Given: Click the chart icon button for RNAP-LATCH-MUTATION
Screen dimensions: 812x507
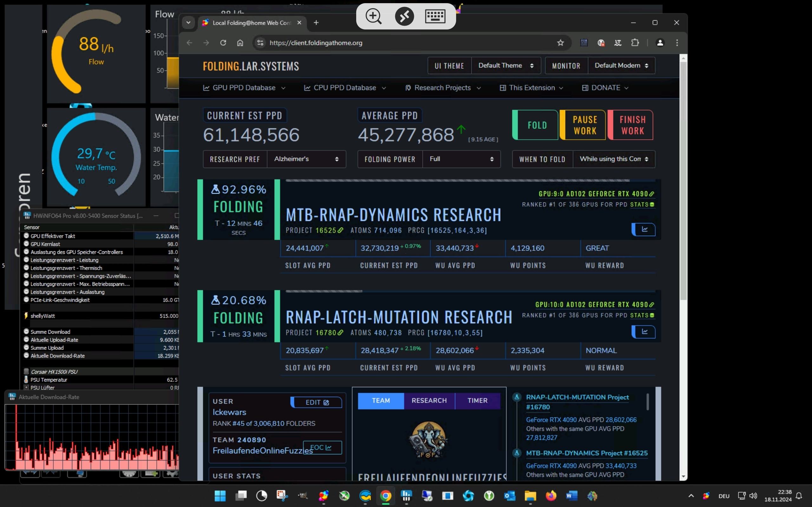Looking at the screenshot, I should tap(644, 332).
